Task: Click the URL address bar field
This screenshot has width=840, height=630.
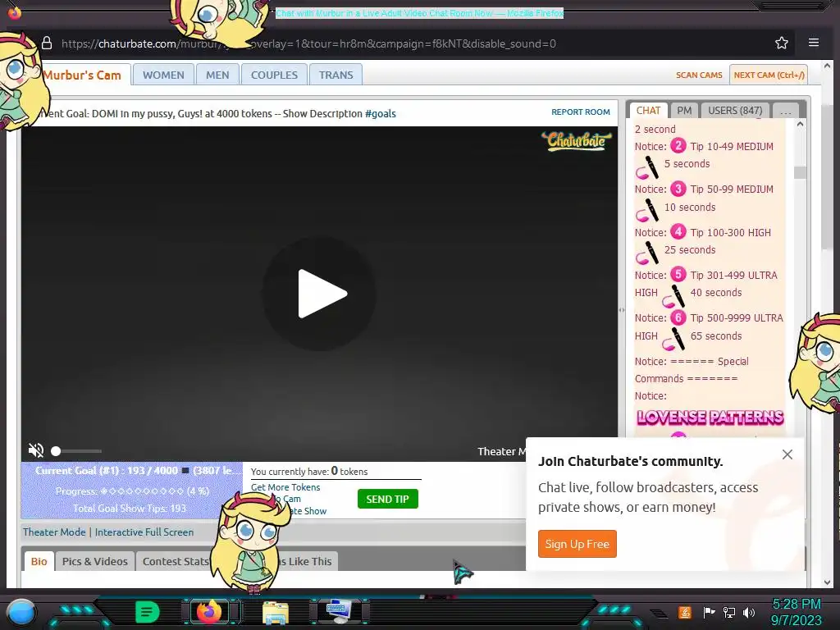Action: click(308, 43)
